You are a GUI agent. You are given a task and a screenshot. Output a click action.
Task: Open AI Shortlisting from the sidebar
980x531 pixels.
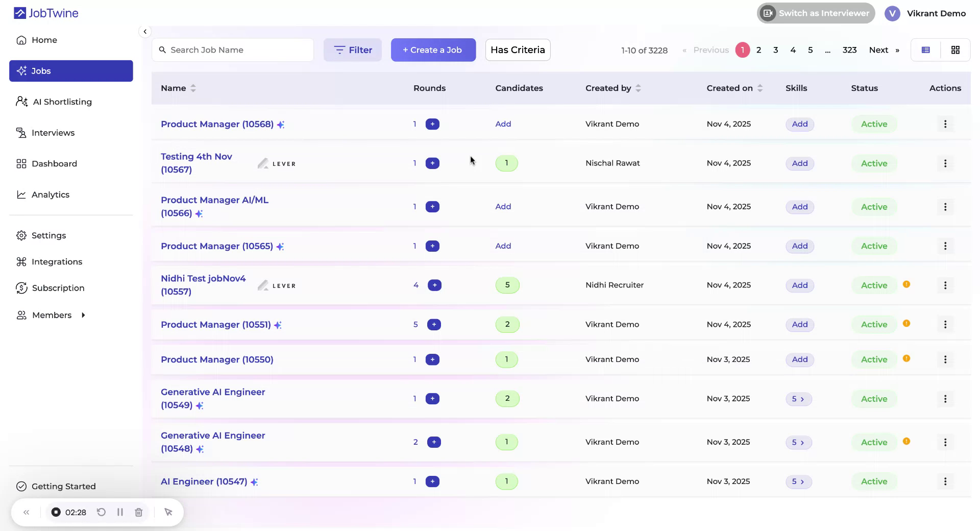(62, 102)
